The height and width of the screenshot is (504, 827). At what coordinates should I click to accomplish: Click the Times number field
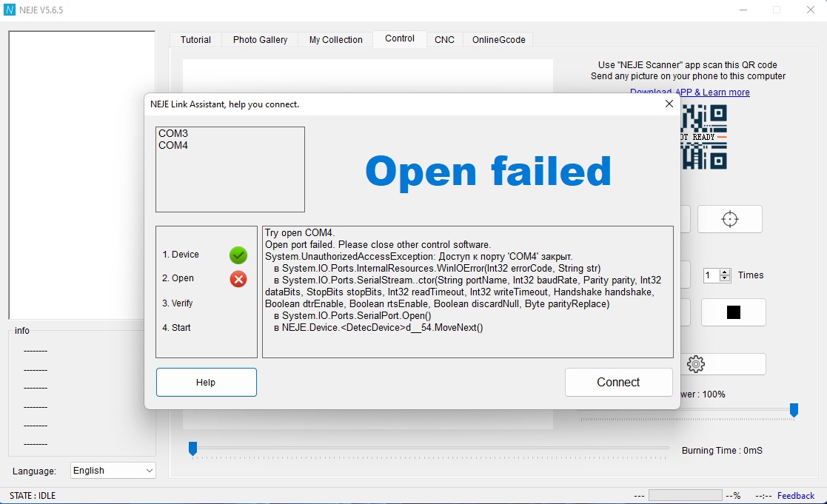pyautogui.click(x=712, y=275)
